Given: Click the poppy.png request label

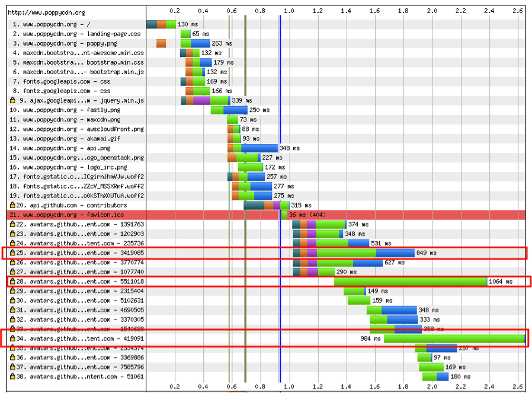Looking at the screenshot, I should coord(65,43).
